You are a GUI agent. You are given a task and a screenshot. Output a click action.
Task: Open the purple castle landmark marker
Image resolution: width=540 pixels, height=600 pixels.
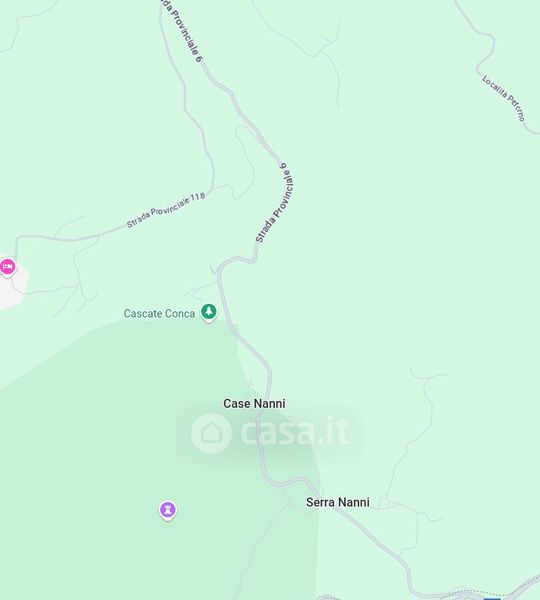click(x=168, y=510)
